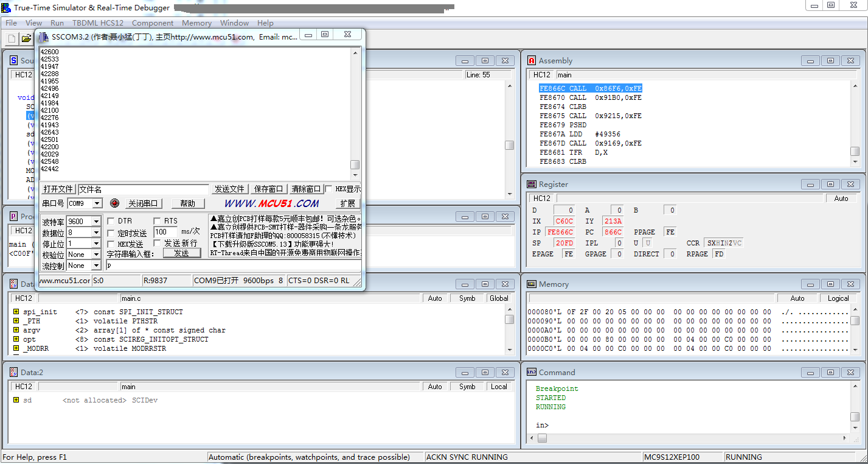The width and height of the screenshot is (868, 464).
Task: Click the Source panel title icon
Action: [13, 60]
